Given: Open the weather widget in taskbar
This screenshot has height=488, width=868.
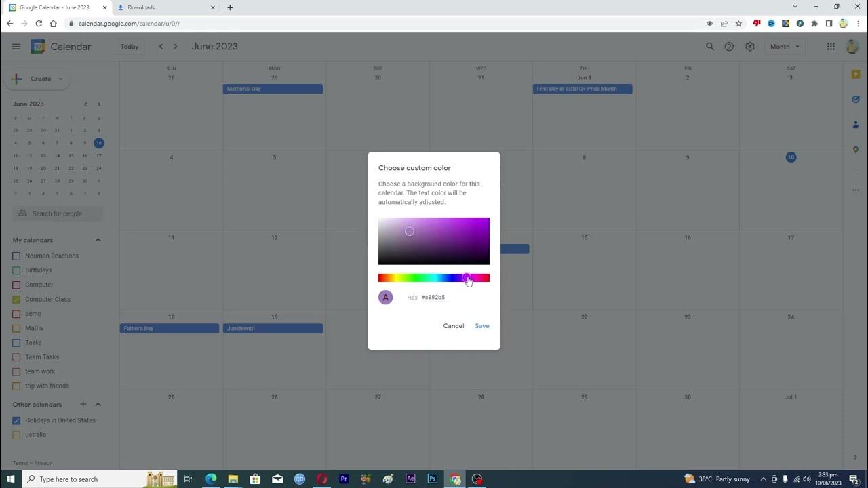Looking at the screenshot, I should pyautogui.click(x=717, y=479).
